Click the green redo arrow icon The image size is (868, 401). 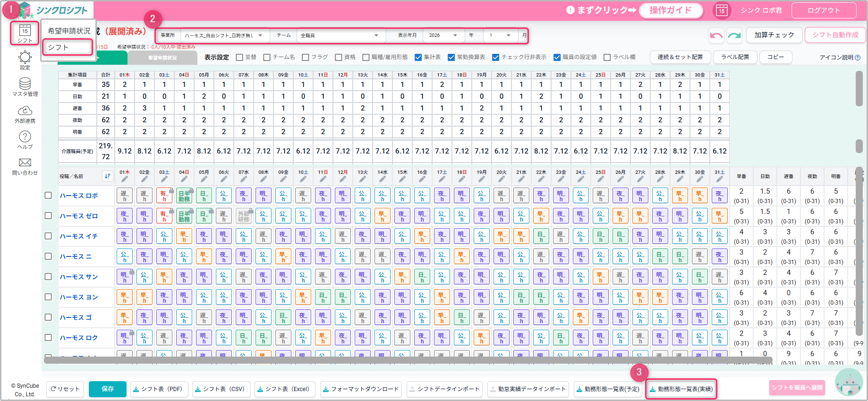[734, 35]
